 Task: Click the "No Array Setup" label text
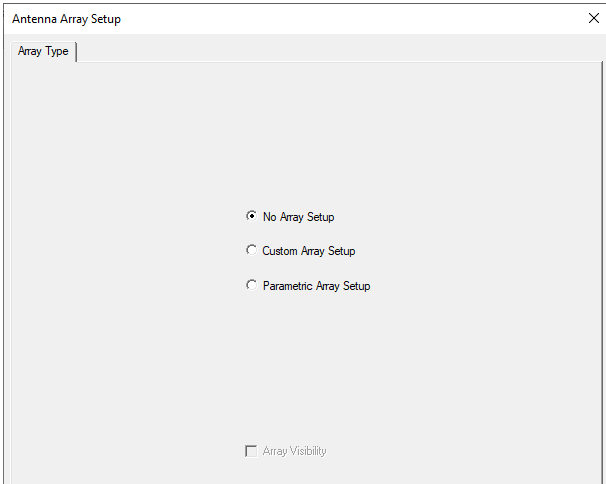pyautogui.click(x=298, y=217)
